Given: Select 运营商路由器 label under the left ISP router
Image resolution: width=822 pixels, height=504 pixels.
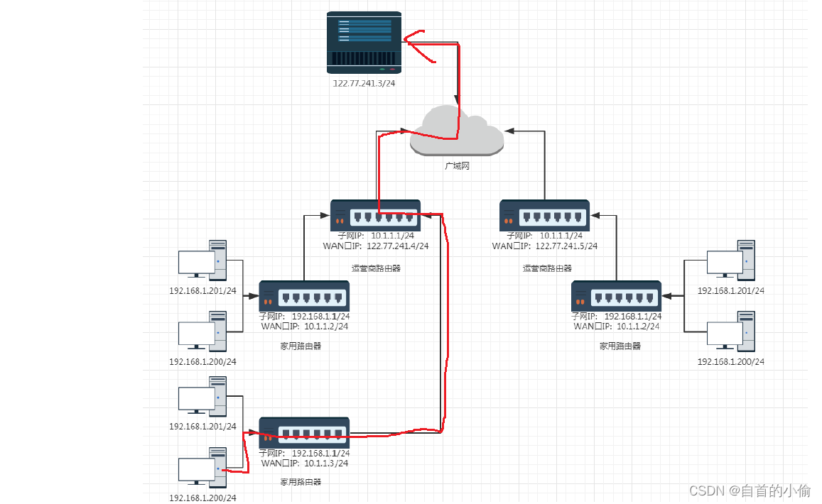Looking at the screenshot, I should pyautogui.click(x=376, y=268).
